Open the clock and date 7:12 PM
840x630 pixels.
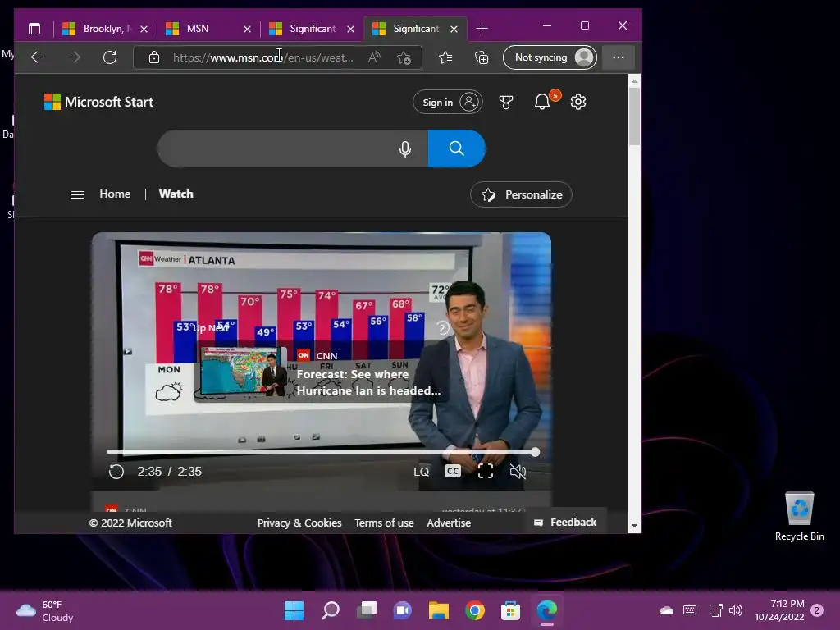coord(779,610)
